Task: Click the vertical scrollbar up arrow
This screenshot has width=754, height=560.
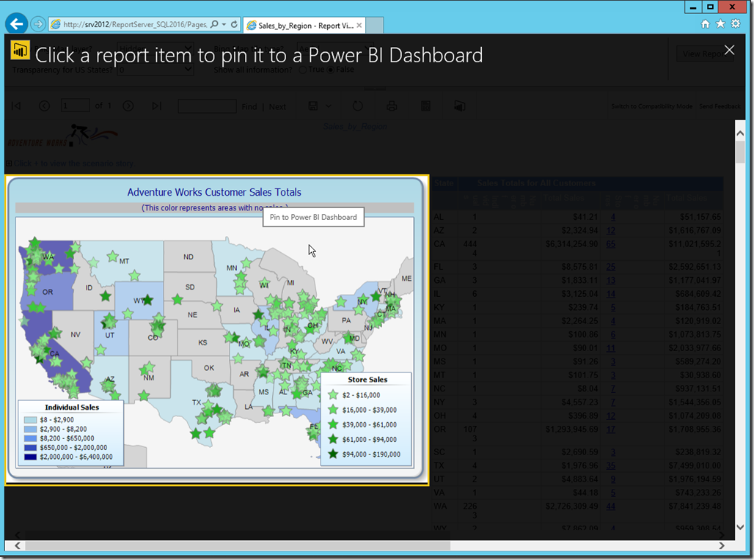Action: (x=740, y=133)
